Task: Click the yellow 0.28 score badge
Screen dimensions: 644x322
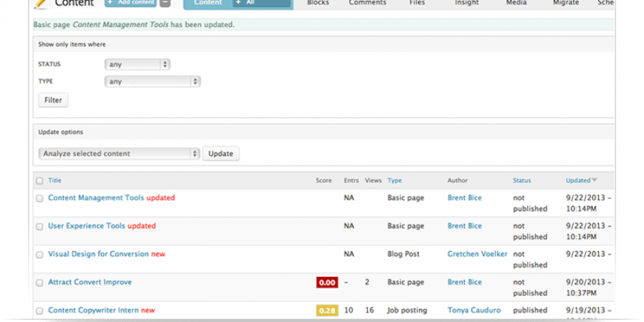Action: click(327, 311)
